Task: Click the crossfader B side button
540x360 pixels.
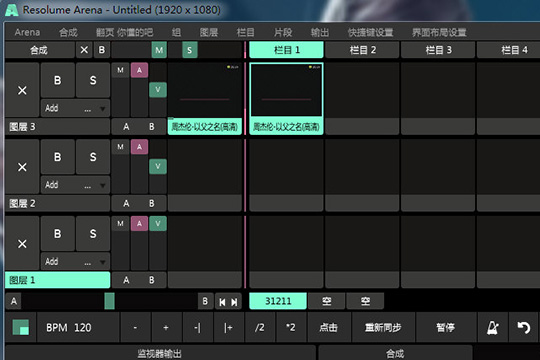Action: [x=205, y=301]
